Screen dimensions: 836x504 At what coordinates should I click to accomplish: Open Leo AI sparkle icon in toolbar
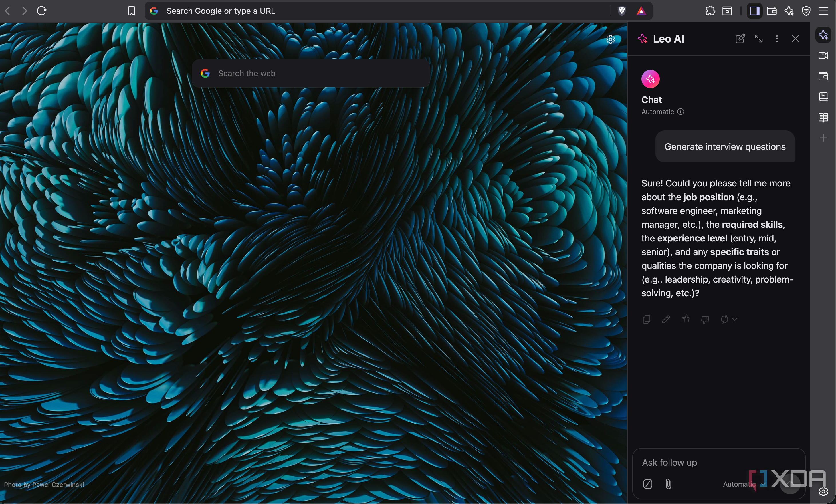point(789,11)
